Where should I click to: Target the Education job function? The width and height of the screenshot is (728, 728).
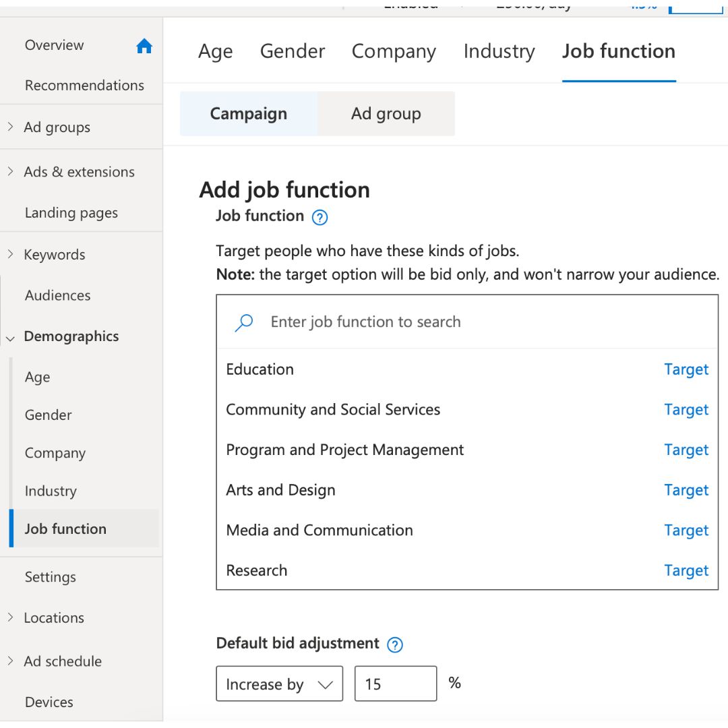[x=686, y=369]
